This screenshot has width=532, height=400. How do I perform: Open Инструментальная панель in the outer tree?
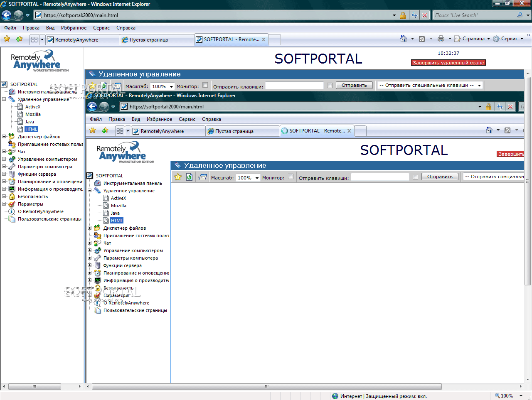[47, 92]
